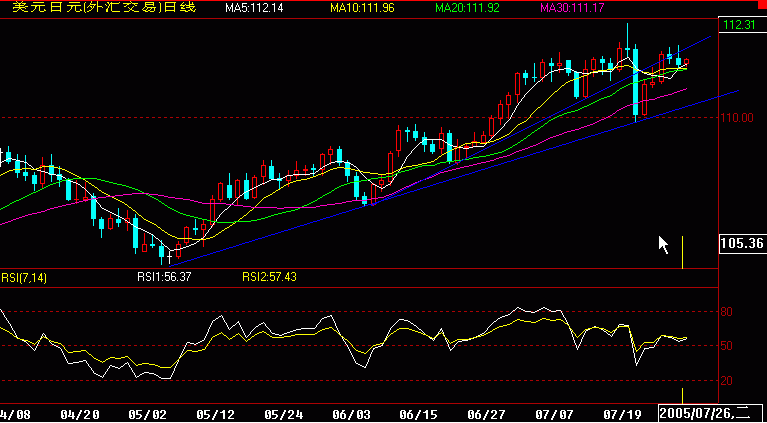
Task: Click the 06/03 date axis label
Action: (352, 415)
